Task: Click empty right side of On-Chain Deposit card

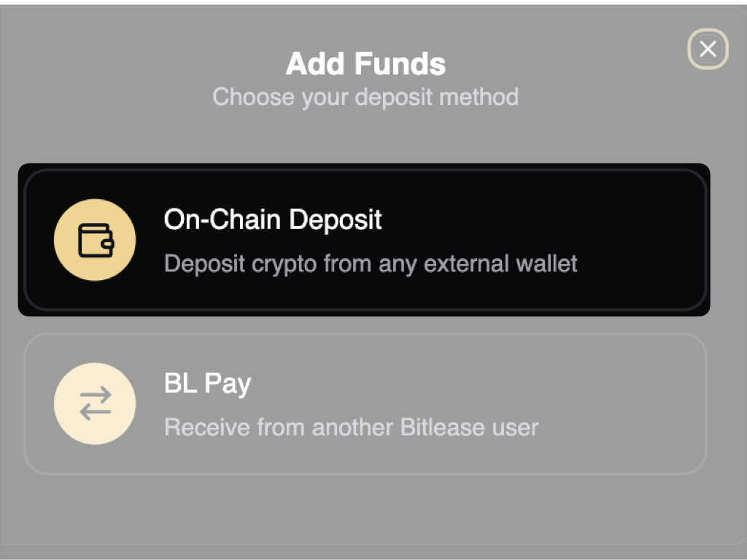Action: (x=642, y=240)
